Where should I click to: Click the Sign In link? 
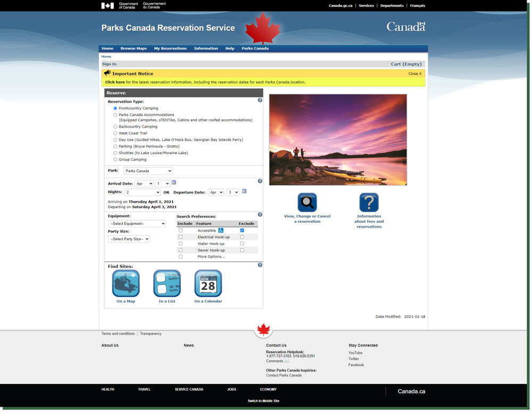pos(109,64)
